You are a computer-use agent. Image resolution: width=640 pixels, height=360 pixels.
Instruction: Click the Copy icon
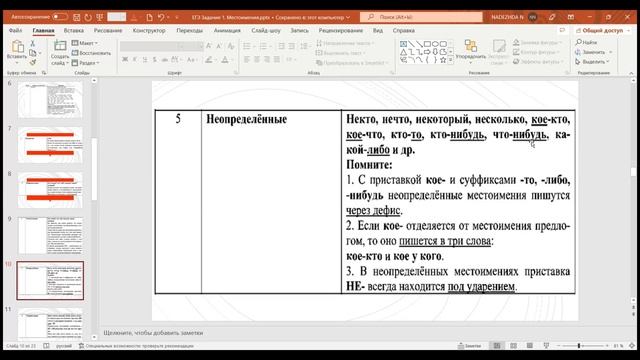33,53
